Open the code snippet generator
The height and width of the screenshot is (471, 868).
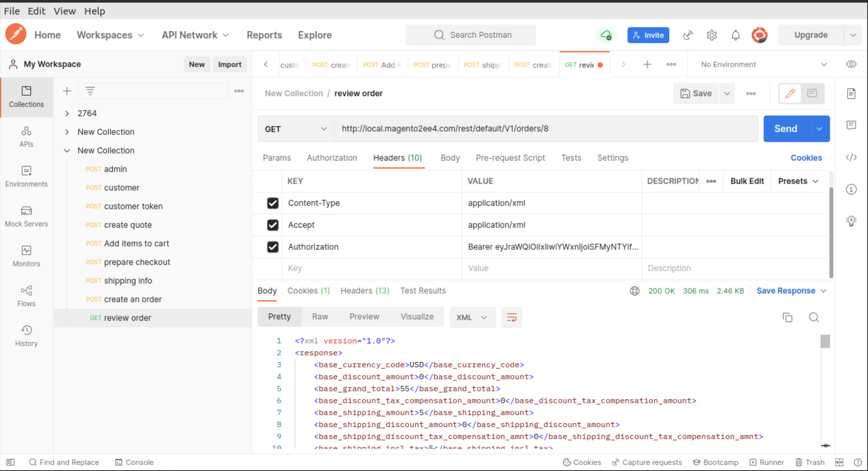click(x=851, y=158)
